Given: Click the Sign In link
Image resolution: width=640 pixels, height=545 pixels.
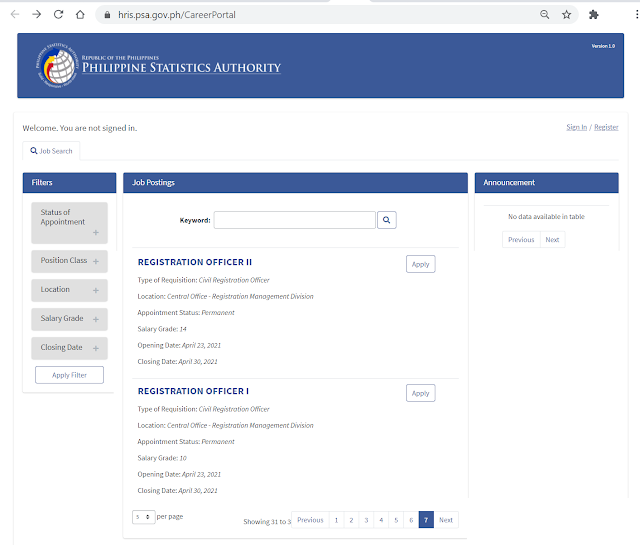Looking at the screenshot, I should 576,127.
